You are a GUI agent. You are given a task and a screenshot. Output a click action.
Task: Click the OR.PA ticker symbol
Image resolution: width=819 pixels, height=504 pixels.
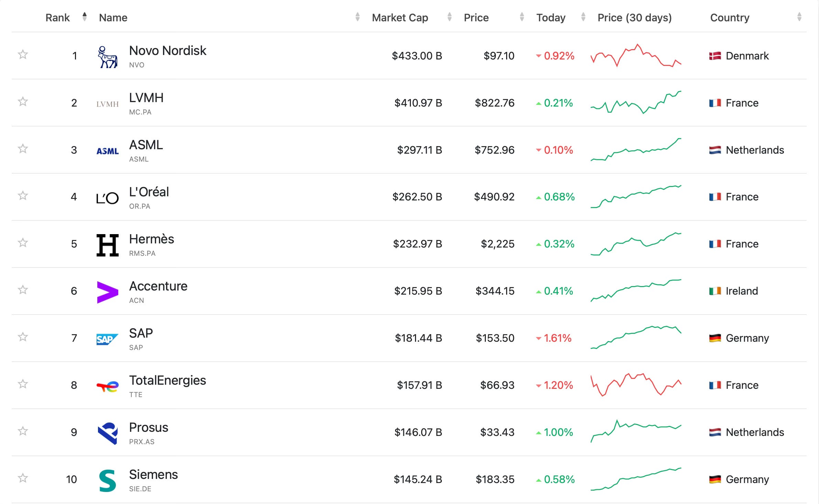point(140,206)
